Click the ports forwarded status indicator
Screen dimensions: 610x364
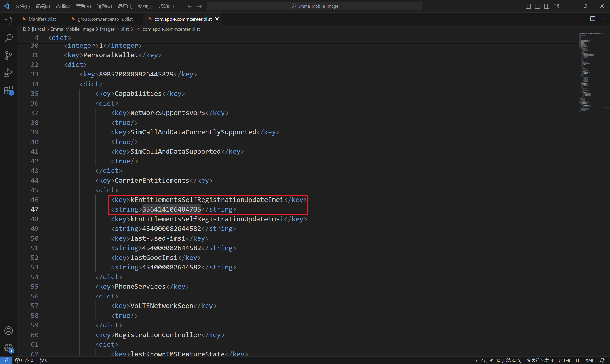[43, 360]
